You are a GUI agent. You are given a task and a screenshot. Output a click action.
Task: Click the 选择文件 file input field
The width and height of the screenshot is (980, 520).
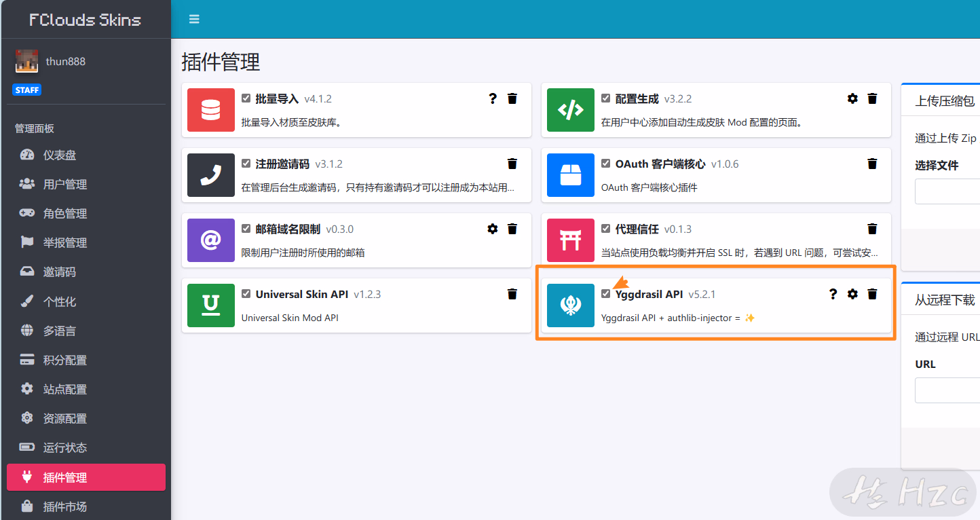click(947, 191)
